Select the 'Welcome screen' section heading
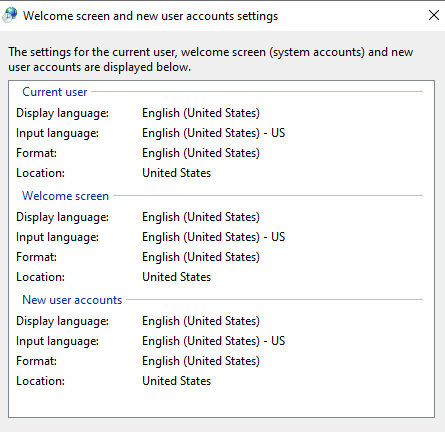The height and width of the screenshot is (432, 445). click(x=65, y=196)
